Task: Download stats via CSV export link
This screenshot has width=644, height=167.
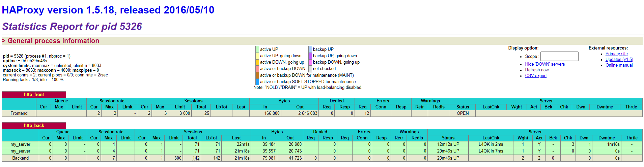Action: pos(536,76)
